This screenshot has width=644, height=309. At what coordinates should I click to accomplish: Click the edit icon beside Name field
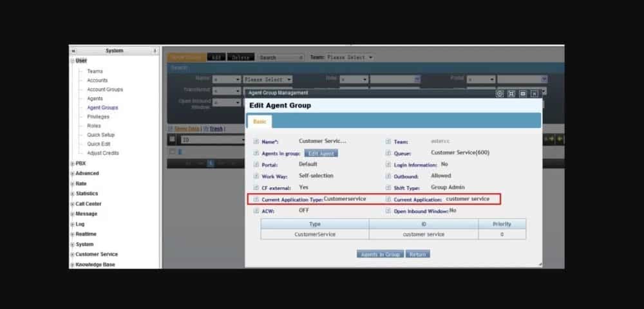tap(256, 141)
